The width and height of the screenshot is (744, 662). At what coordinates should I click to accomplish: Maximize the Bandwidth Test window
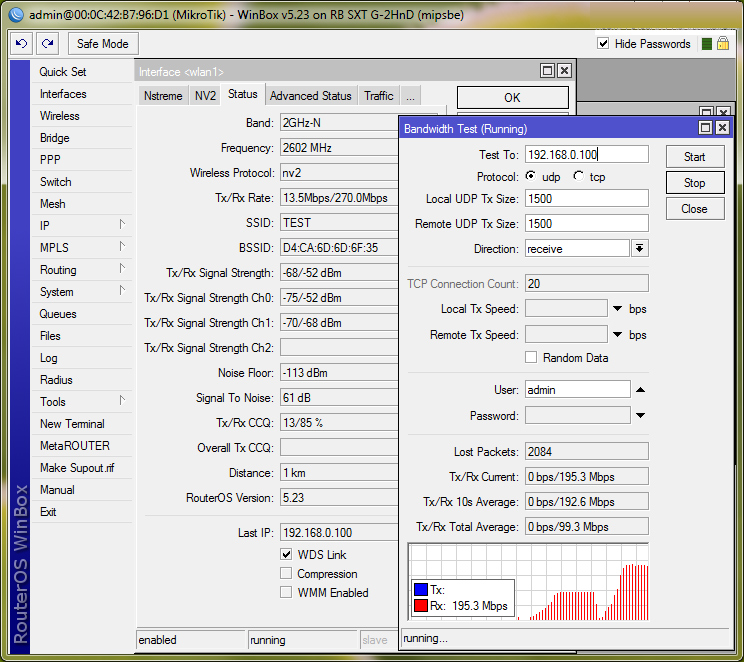(705, 128)
